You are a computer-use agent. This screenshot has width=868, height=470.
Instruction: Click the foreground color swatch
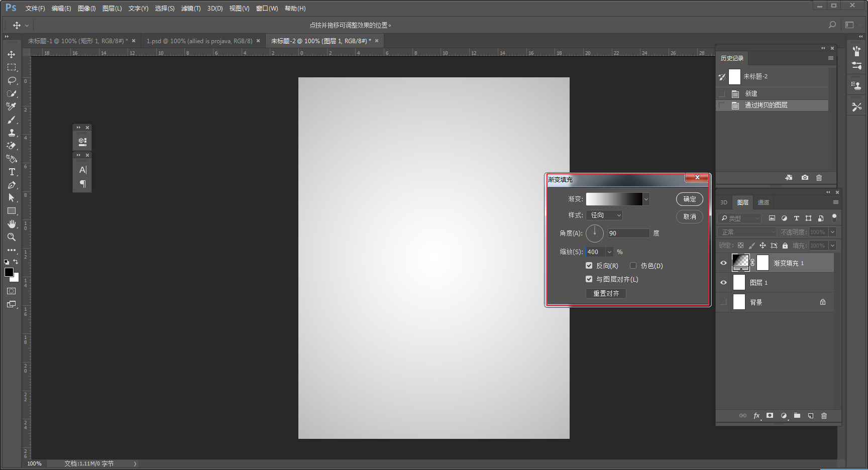click(x=9, y=272)
